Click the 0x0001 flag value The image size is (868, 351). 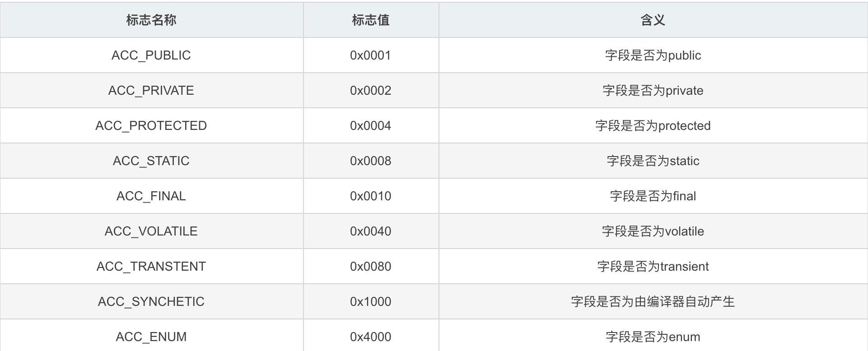pos(371,55)
